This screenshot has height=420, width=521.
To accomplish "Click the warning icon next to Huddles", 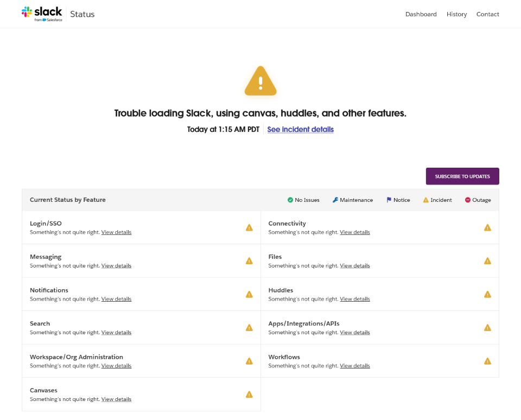I will [x=487, y=294].
